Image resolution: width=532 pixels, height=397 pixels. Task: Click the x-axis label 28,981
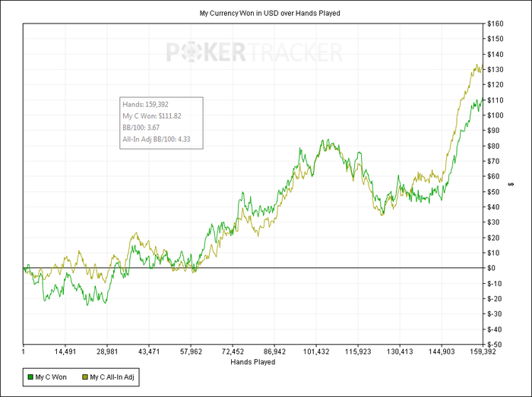107,351
